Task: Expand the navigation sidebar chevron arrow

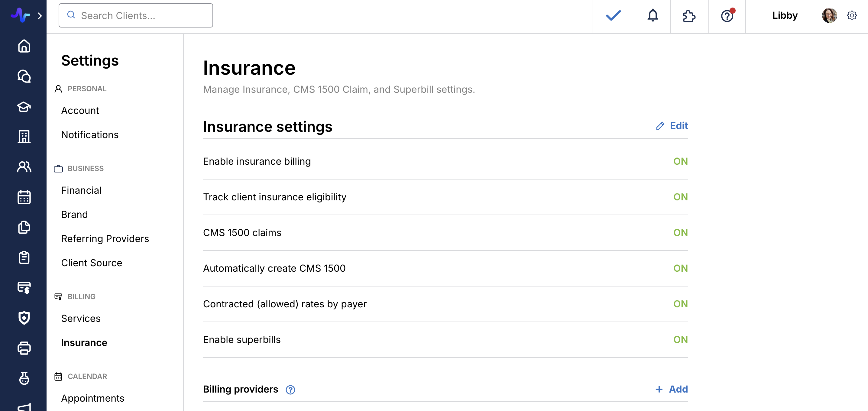Action: (40, 16)
